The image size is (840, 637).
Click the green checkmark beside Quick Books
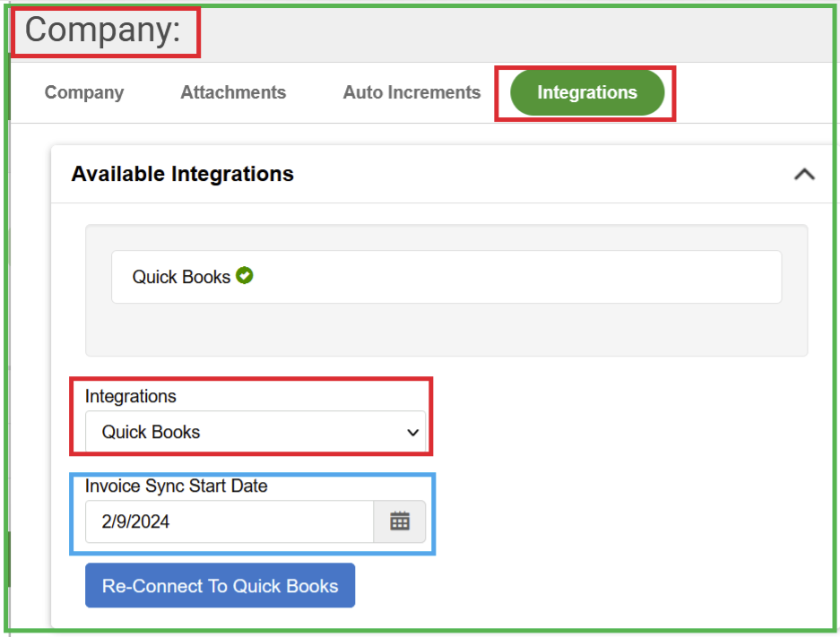[x=244, y=276]
